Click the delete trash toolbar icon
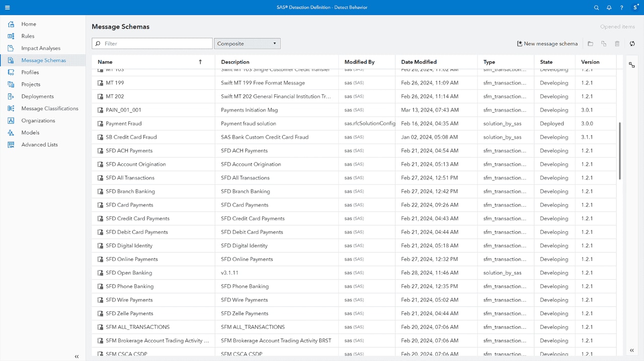The width and height of the screenshot is (644, 361). (617, 44)
